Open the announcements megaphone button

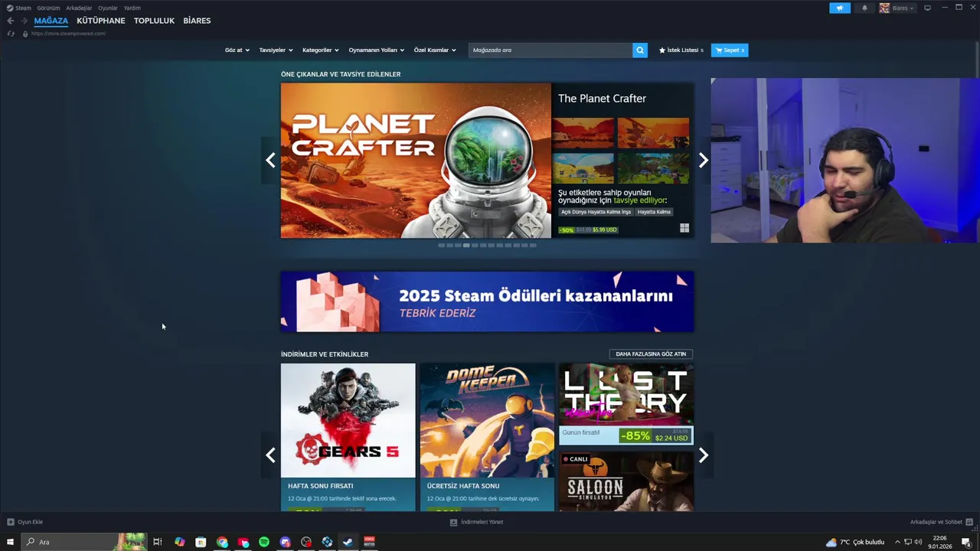840,8
